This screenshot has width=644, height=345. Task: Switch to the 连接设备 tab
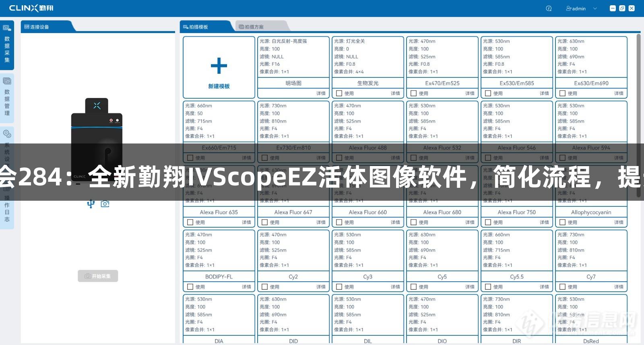[x=37, y=27]
